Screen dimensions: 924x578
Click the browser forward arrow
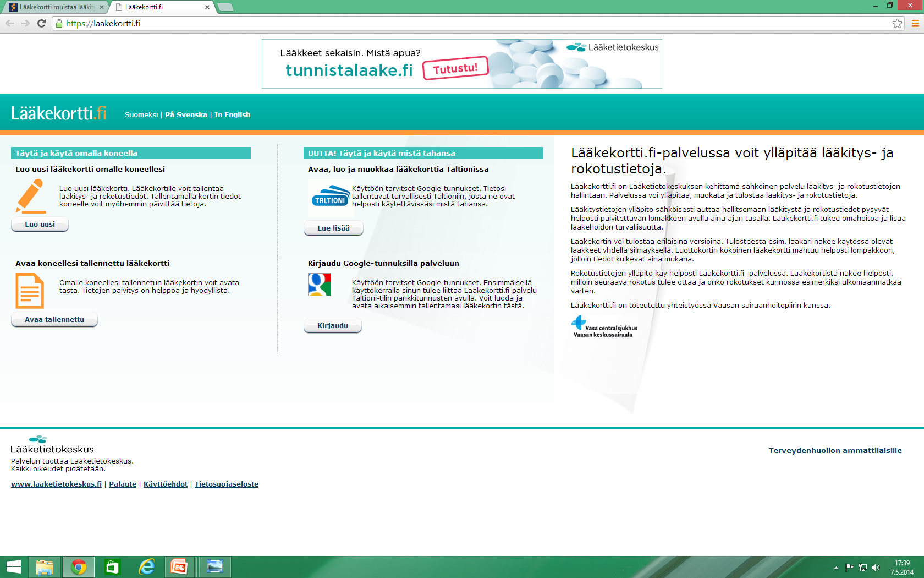point(25,23)
